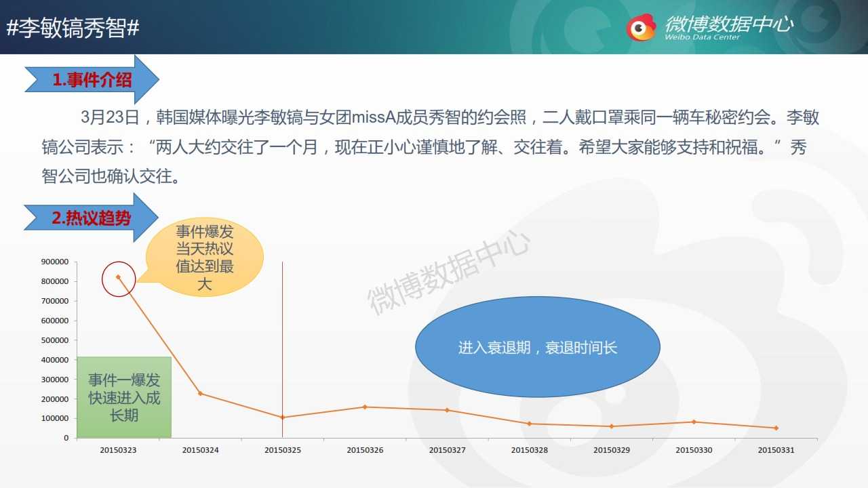Click the last data point for 20150331
The image size is (868, 488).
pyautogui.click(x=776, y=428)
